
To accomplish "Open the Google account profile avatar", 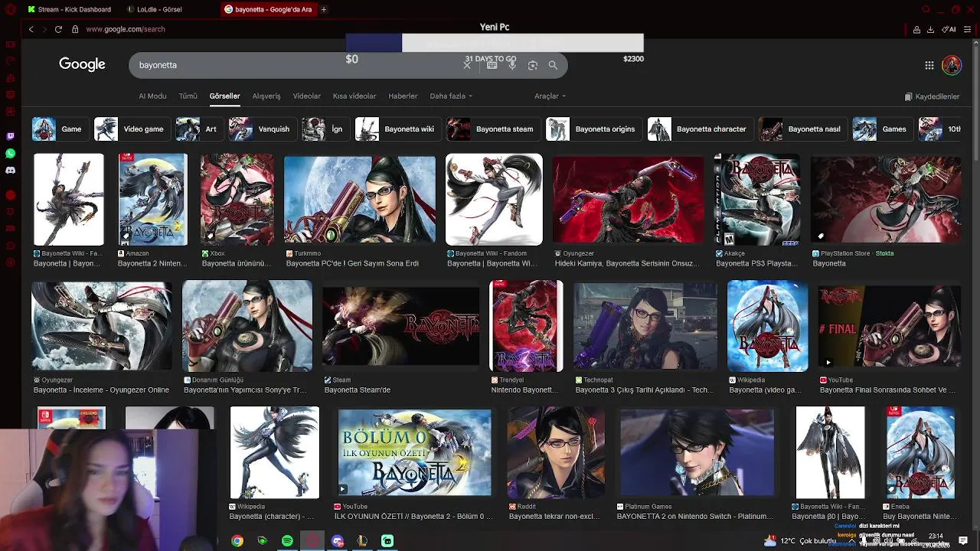I will coord(952,65).
